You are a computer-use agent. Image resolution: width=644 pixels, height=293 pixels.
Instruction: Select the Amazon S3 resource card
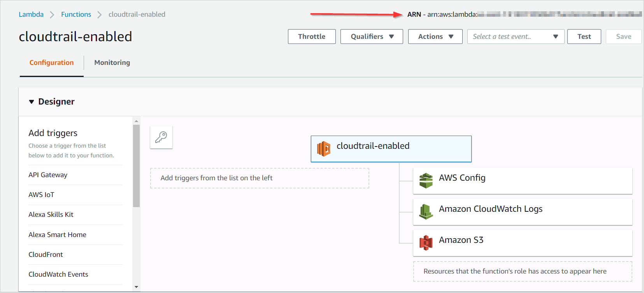(x=523, y=243)
